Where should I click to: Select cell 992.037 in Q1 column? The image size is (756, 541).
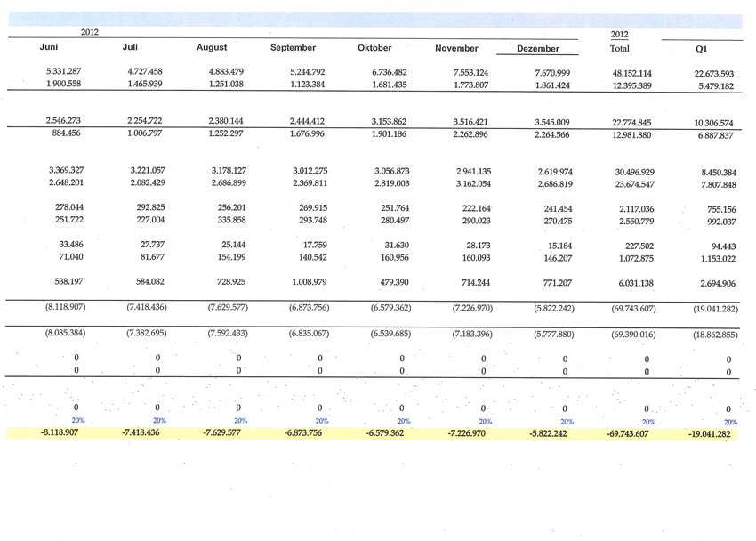click(722, 222)
